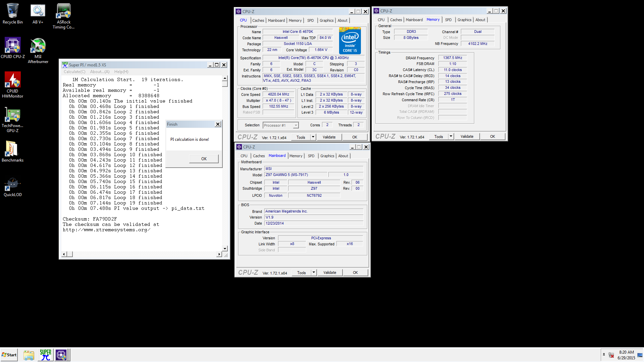
Task: Click the Show Desktop tray button
Action: point(640,355)
